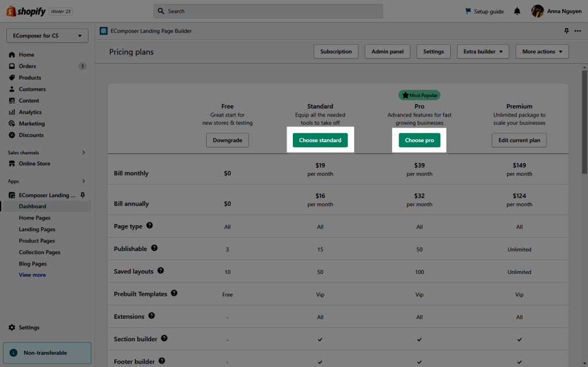Viewport: 588px width, 367px height.
Task: Click the Products tag icon
Action: [12, 78]
